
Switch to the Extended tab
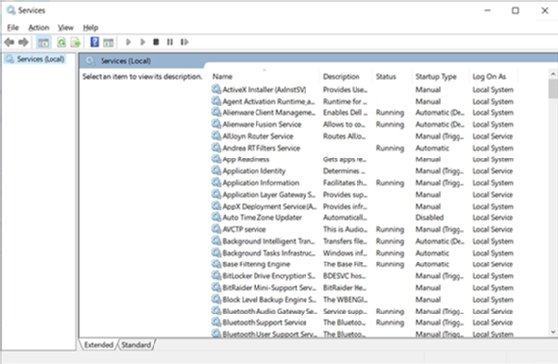(x=99, y=344)
